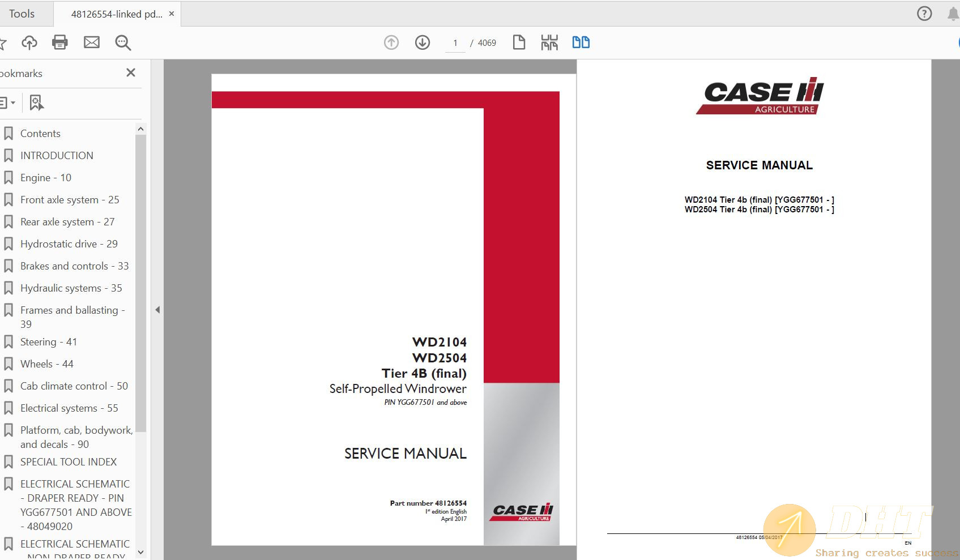The image size is (960, 560).
Task: Close the Bookmarks panel
Action: [x=131, y=72]
